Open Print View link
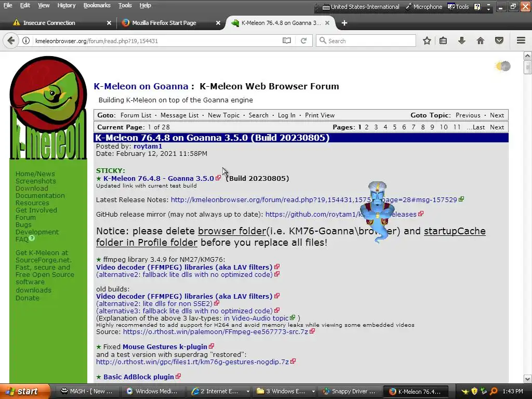This screenshot has width=532, height=399. pos(320,115)
